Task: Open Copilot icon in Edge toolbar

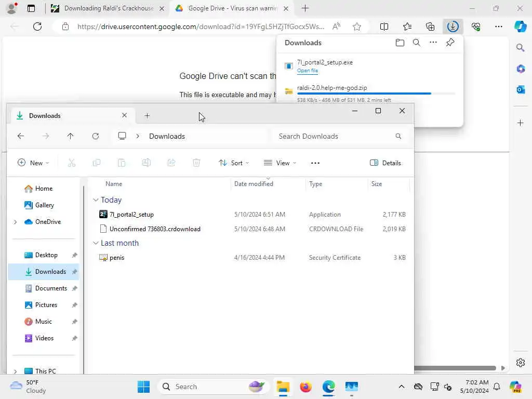Action: click(x=520, y=26)
